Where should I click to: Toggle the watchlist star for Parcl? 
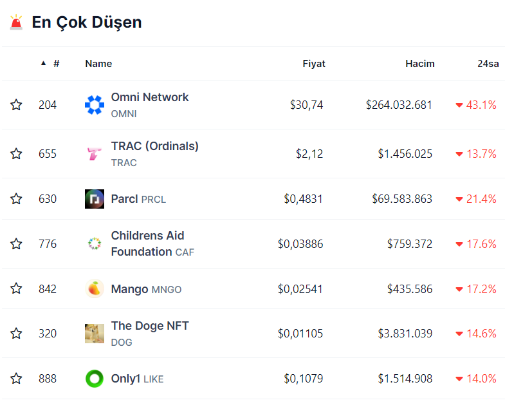tap(16, 199)
